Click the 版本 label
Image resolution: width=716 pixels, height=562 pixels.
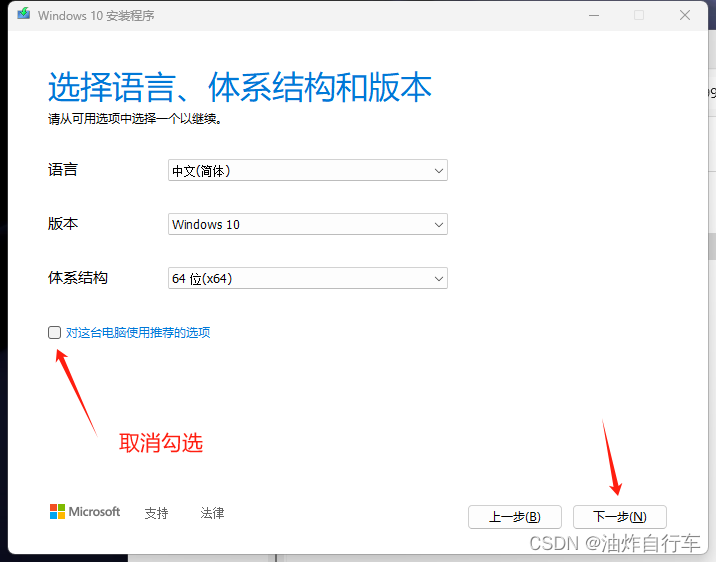coord(63,224)
